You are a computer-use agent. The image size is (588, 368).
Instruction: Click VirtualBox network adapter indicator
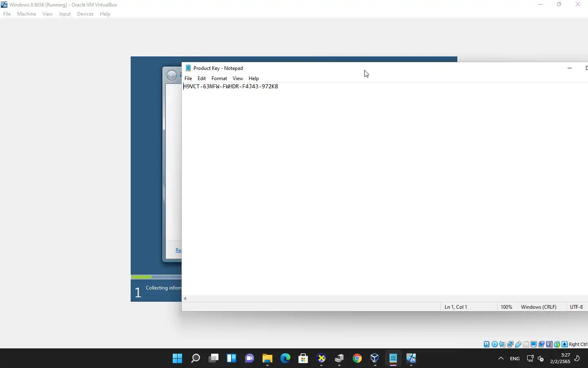(510, 344)
